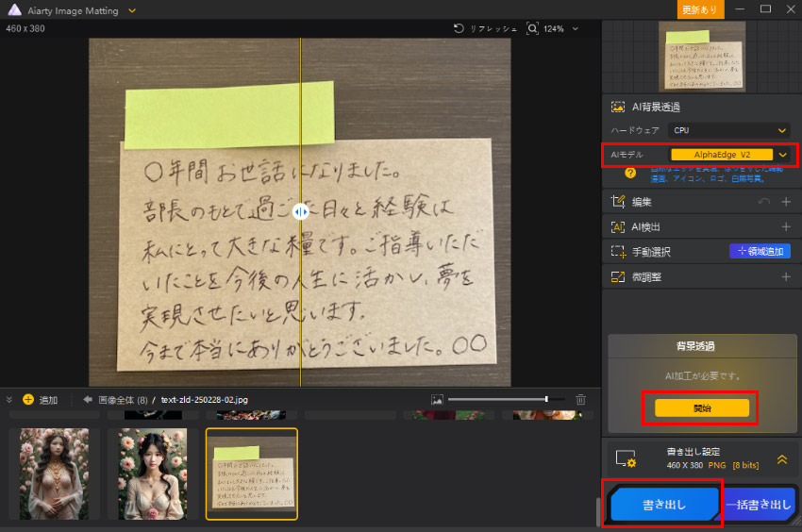Click the file name text-zld-250228-02.jpg
This screenshot has width=802, height=532.
pos(204,400)
